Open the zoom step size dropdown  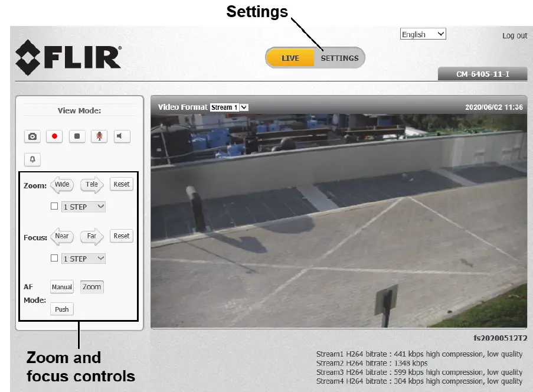pos(83,206)
